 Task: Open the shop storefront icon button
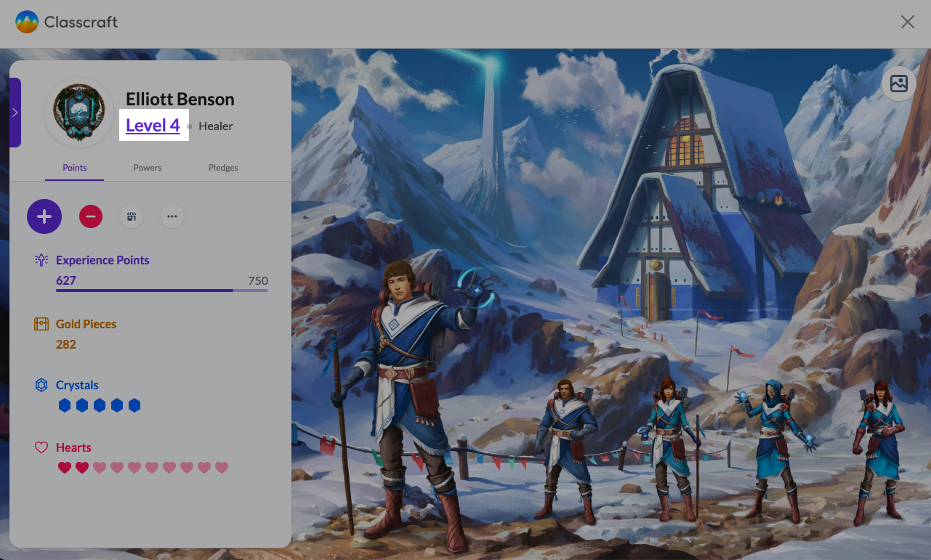tap(131, 216)
